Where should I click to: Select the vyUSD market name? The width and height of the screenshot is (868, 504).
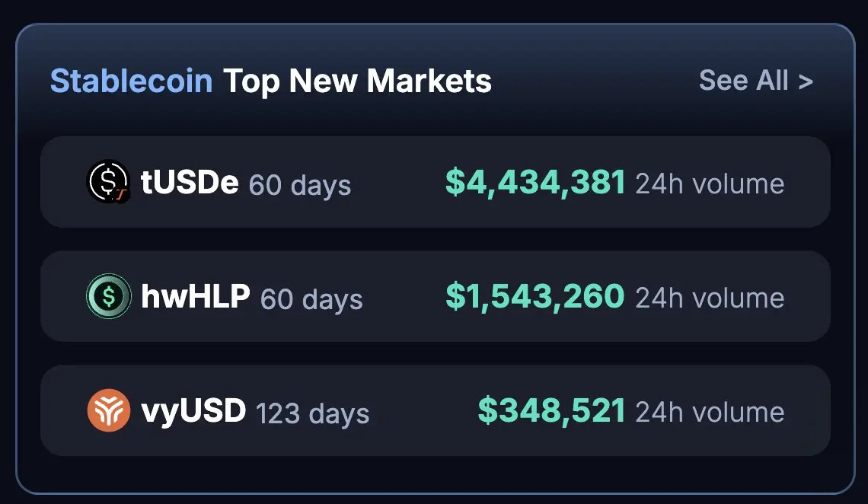point(193,411)
